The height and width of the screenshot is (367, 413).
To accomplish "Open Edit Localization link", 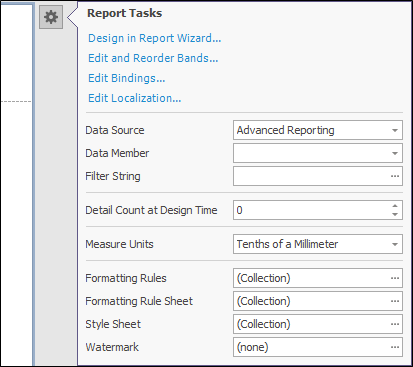I will 135,98.
